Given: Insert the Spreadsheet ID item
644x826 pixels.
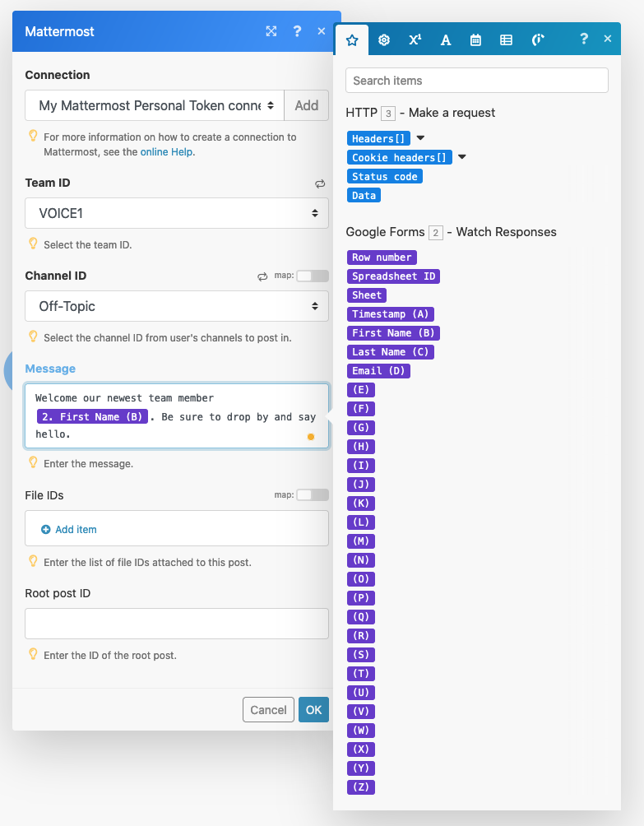Looking at the screenshot, I should [393, 276].
